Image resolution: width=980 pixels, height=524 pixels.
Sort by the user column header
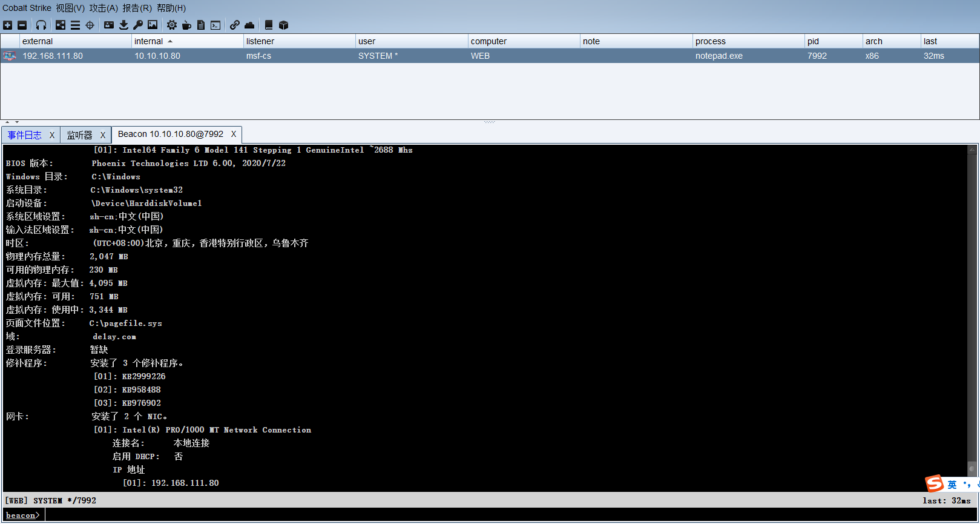coord(412,41)
